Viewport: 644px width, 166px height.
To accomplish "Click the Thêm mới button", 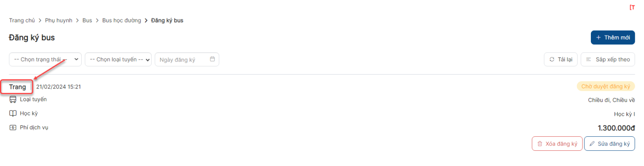I will (613, 37).
